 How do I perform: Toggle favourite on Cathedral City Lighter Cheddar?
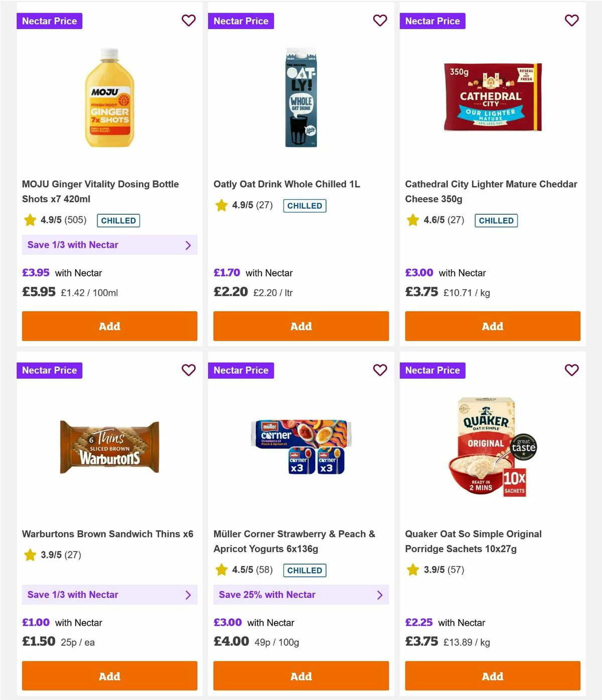pos(571,21)
